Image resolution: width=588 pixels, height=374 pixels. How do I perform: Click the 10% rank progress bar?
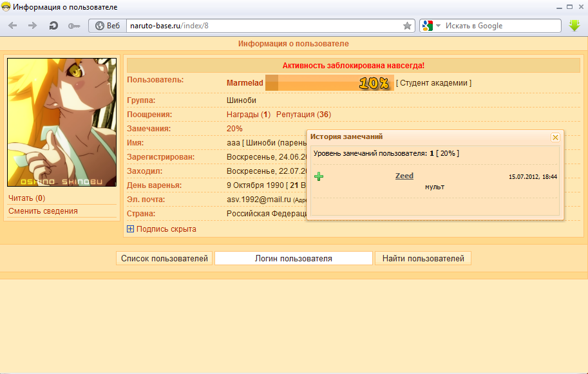click(x=329, y=83)
